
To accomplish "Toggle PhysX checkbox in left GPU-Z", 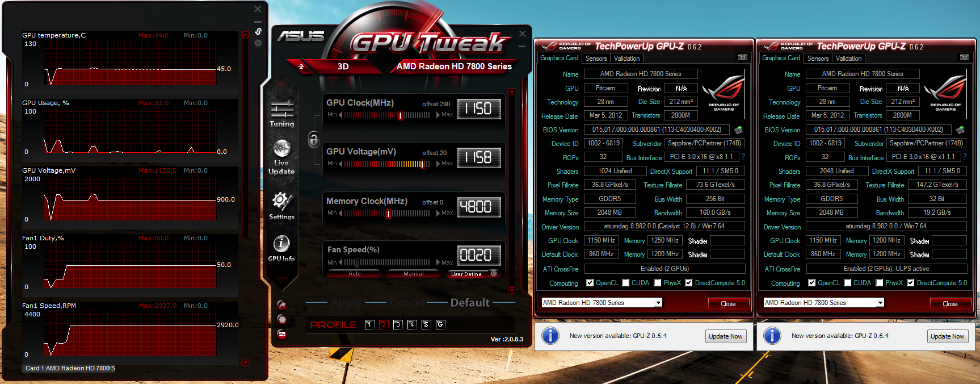I will click(x=658, y=283).
